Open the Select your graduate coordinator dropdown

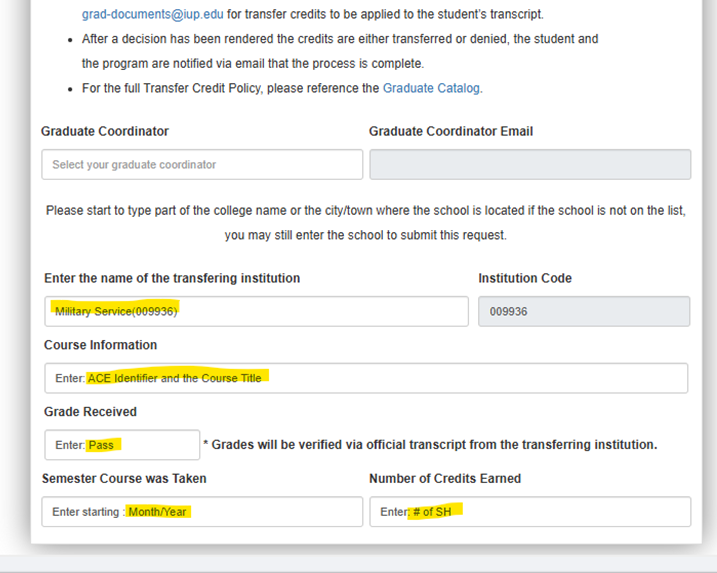(x=202, y=164)
